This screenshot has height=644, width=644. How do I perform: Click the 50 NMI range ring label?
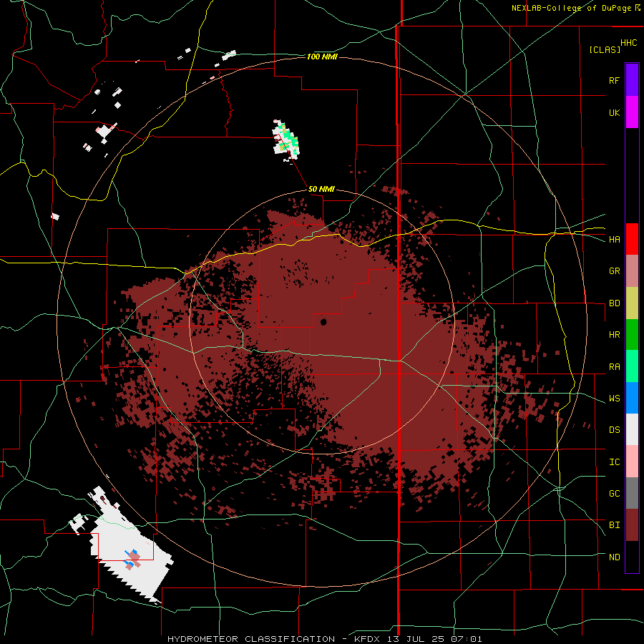[x=321, y=190]
